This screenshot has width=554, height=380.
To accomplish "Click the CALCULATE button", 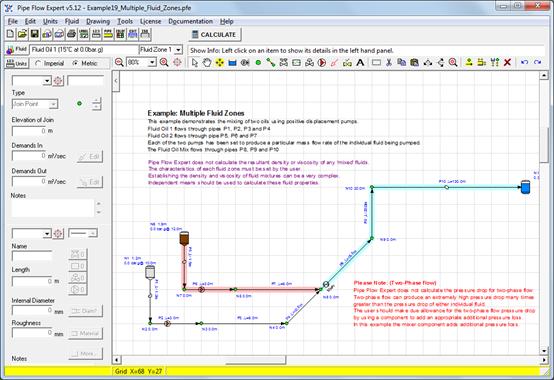I will tap(214, 35).
